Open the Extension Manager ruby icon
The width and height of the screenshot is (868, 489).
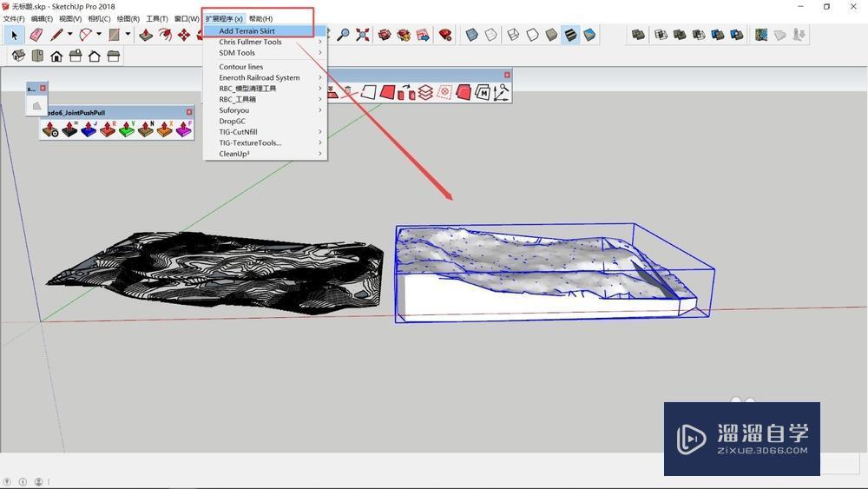point(445,35)
